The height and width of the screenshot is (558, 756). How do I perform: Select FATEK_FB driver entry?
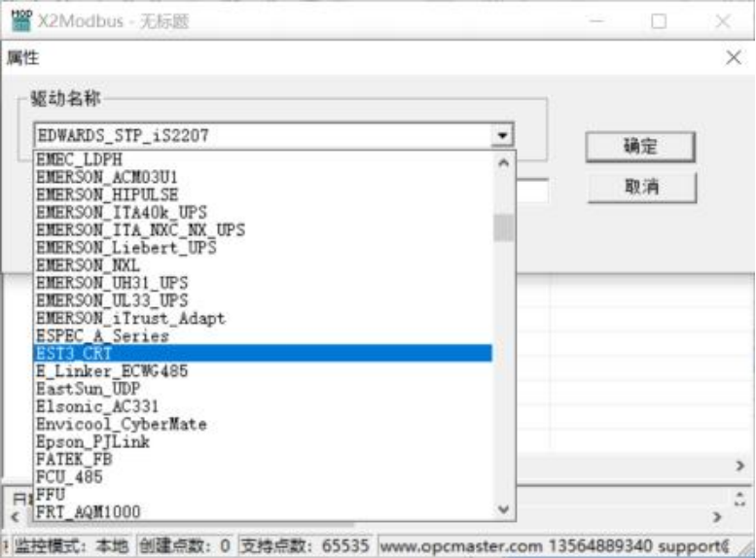tap(264, 459)
